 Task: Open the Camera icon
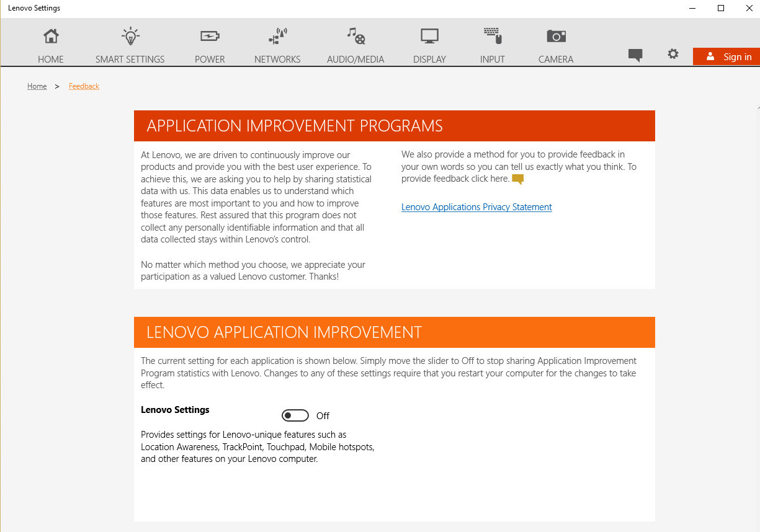[556, 36]
